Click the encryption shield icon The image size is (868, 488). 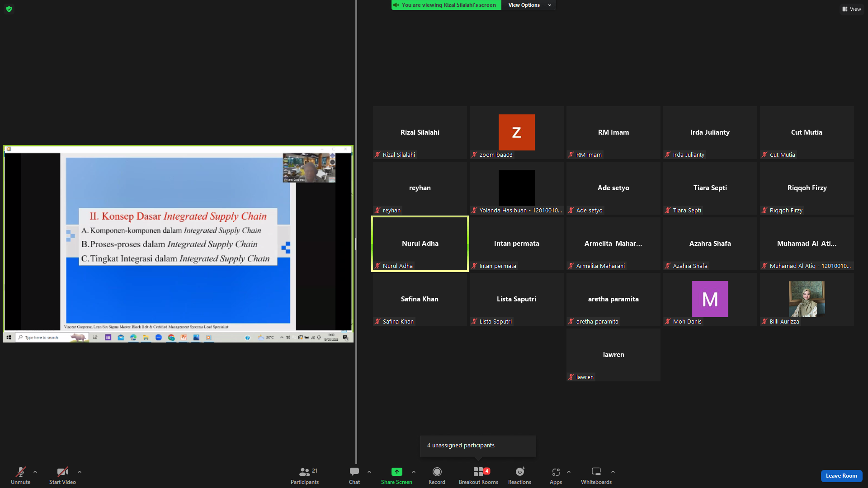(x=9, y=9)
